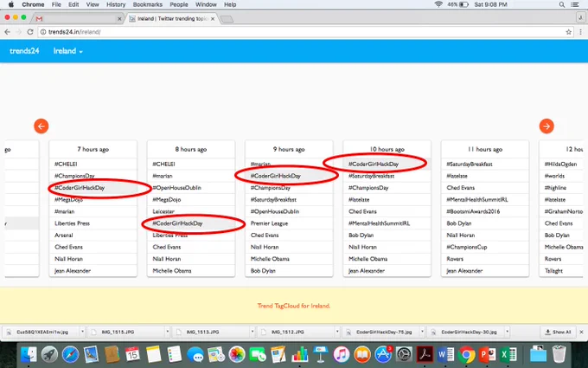The image size is (588, 368).
Task: Open Numbers from the dock
Action: 300,354
